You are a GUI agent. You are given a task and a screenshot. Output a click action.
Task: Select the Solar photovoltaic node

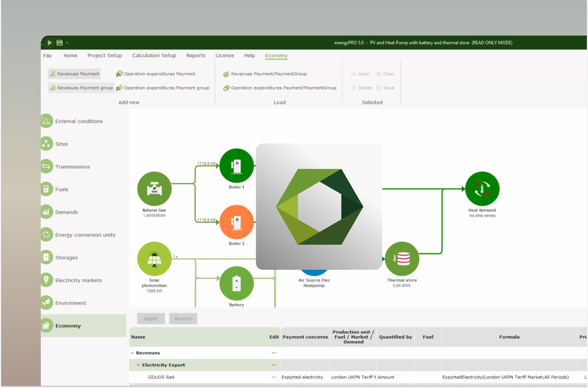pyautogui.click(x=154, y=259)
